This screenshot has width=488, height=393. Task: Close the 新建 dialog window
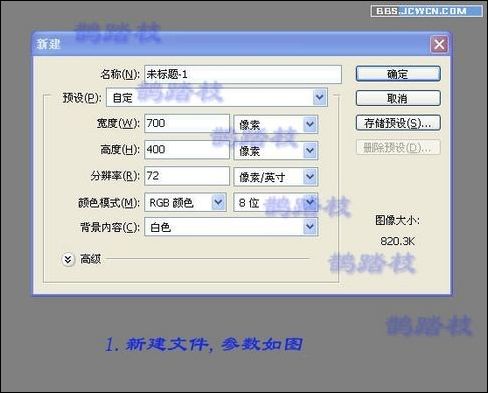point(439,44)
